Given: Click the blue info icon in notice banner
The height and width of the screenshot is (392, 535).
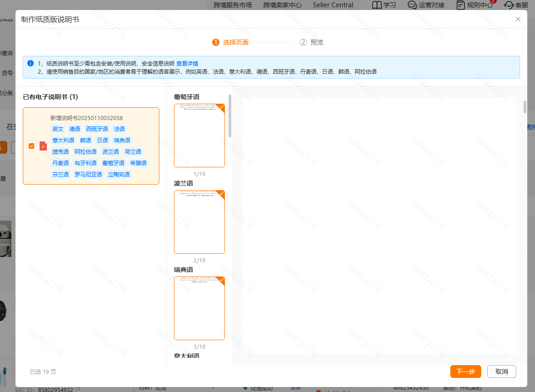Looking at the screenshot, I should 31,63.
